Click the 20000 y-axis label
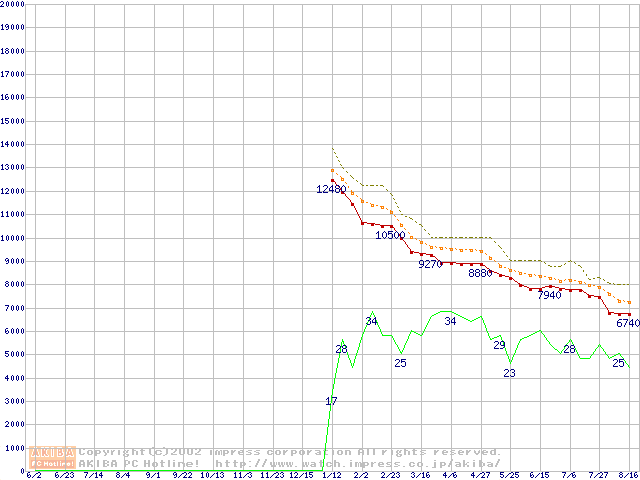The width and height of the screenshot is (640, 480). pos(13,4)
